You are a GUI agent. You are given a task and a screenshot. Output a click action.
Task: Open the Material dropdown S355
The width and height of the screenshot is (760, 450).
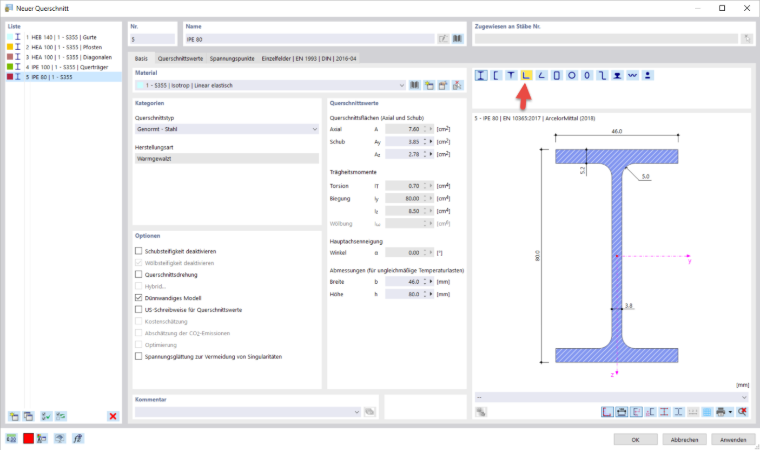tap(270, 85)
